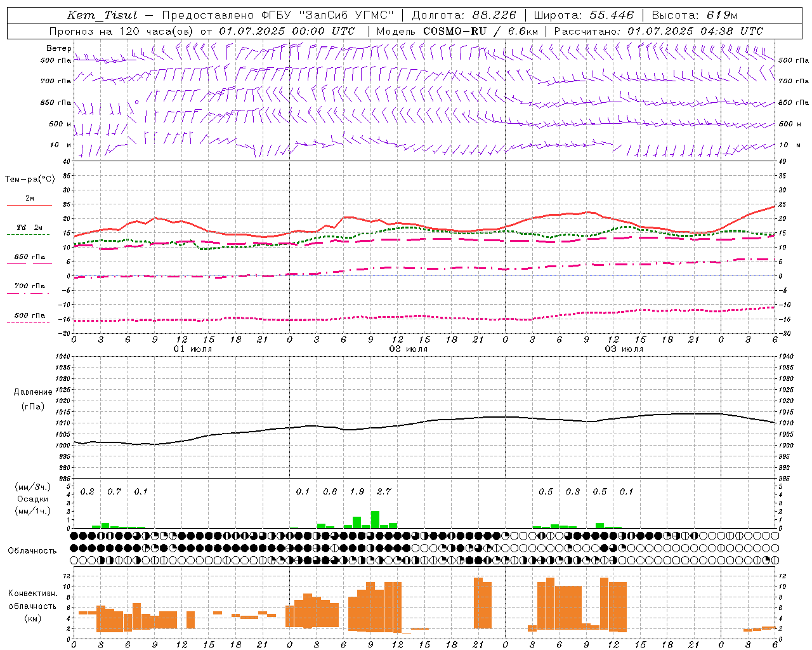This screenshot has width=812, height=650.
Task: Select the 'Предоставлено ФГБУ ЗапСиб УГМС' text
Action: pos(278,16)
